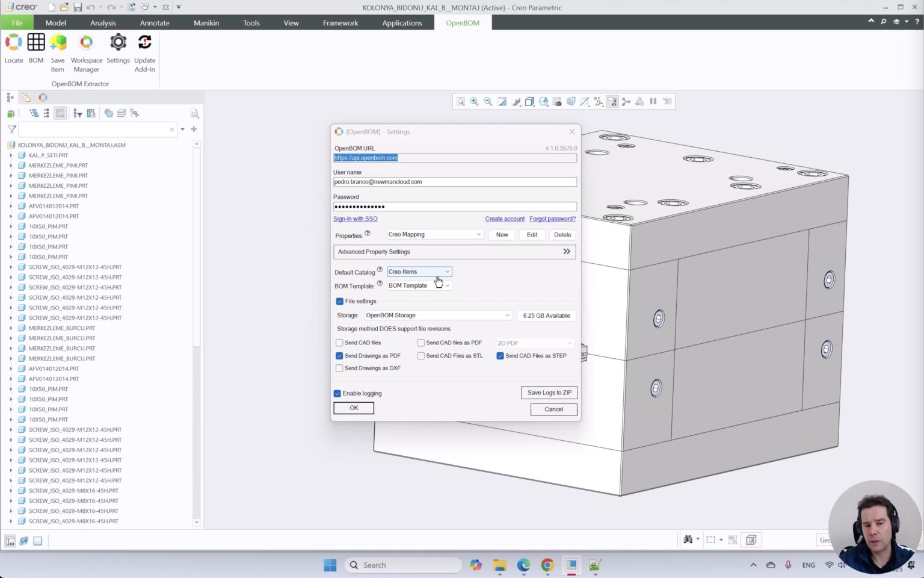Click the Zoom In magnifier in graphics toolbar

(x=474, y=101)
